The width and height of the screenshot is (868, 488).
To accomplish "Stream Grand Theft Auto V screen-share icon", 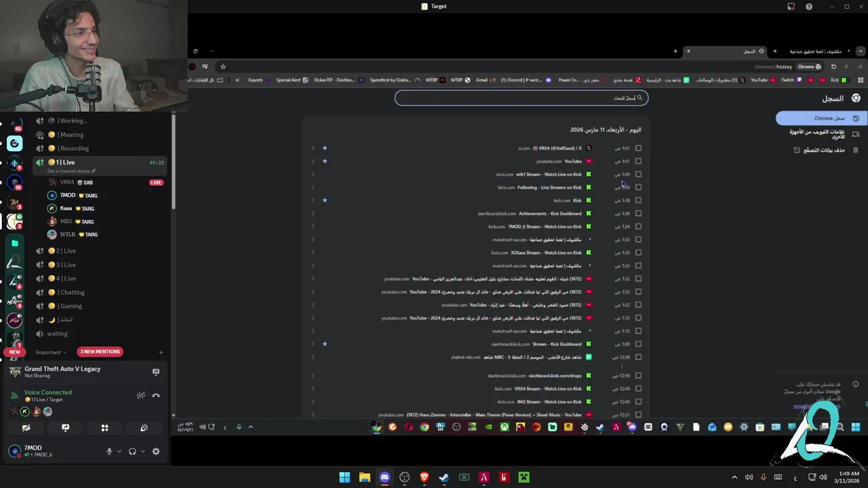I will coord(156,371).
